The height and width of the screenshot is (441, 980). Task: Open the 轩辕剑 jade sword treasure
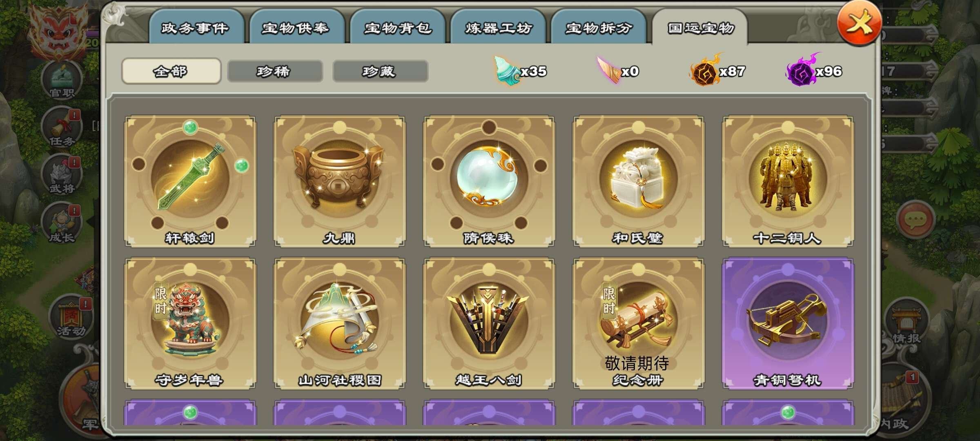[x=190, y=181]
